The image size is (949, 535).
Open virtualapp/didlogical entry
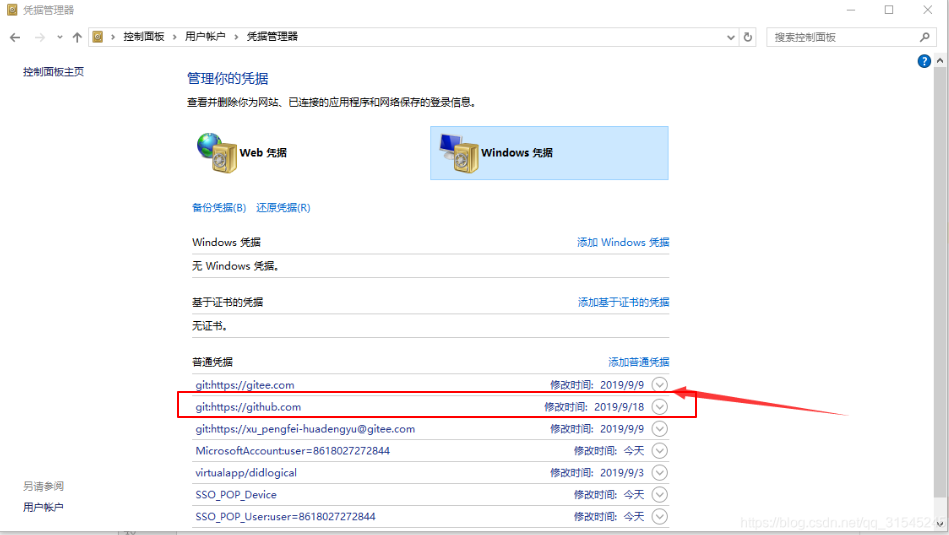click(246, 473)
